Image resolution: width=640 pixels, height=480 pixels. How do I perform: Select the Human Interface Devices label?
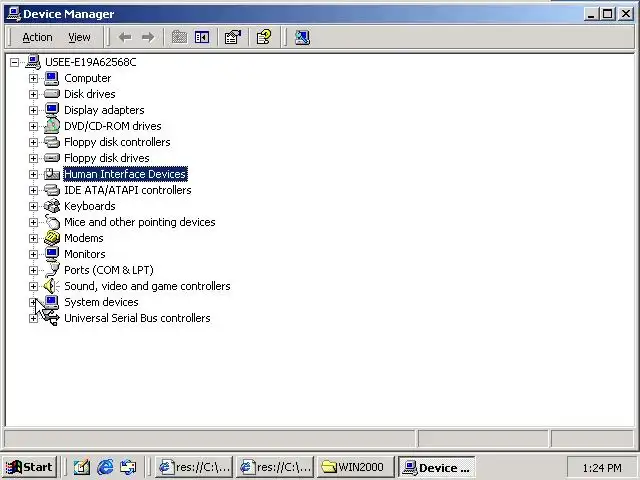click(125, 174)
